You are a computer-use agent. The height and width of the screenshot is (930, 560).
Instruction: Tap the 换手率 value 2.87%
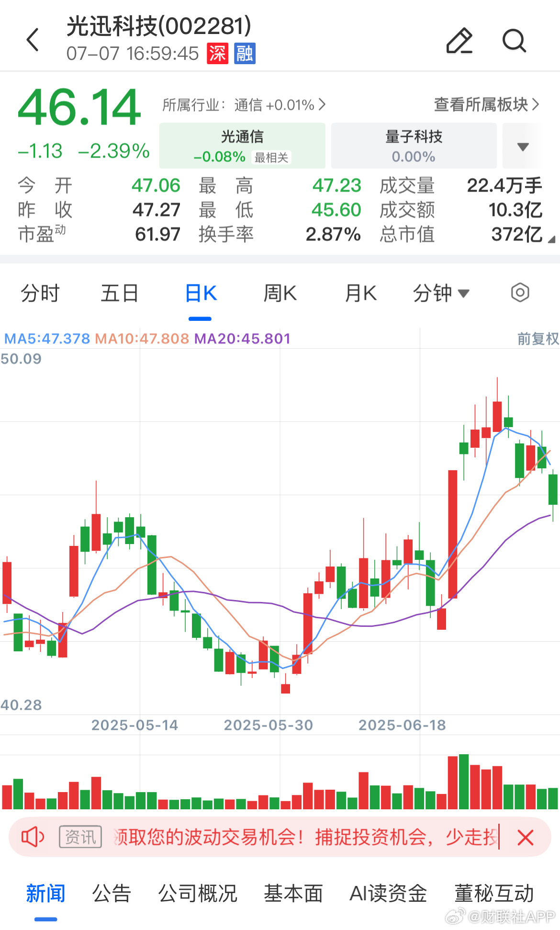pos(333,234)
